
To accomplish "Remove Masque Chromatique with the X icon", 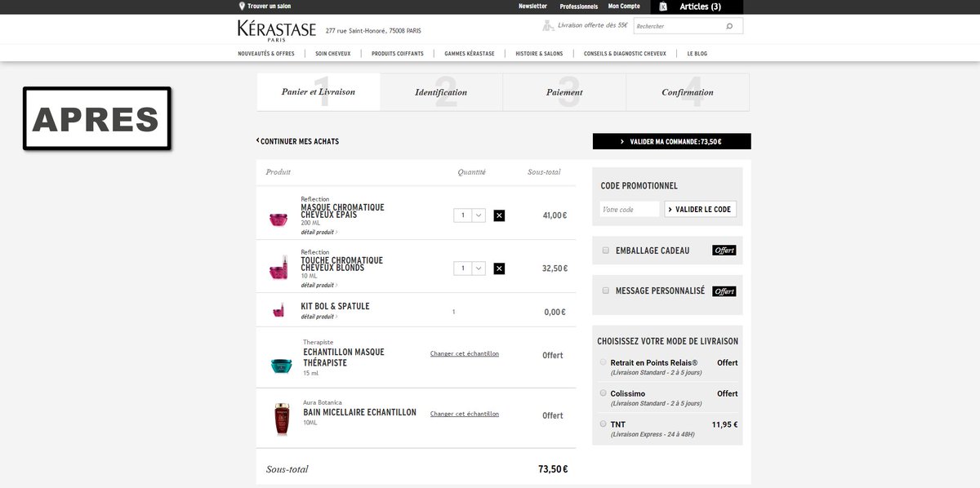I will coord(499,215).
